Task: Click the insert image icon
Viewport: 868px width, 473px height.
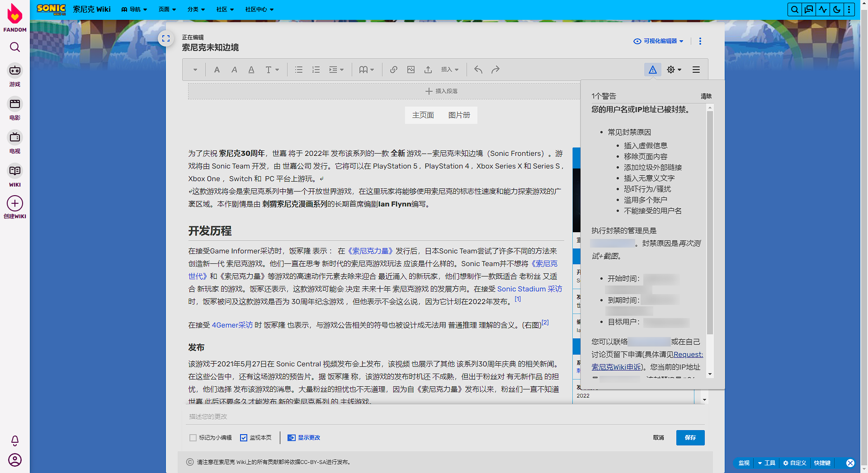Action: 411,70
